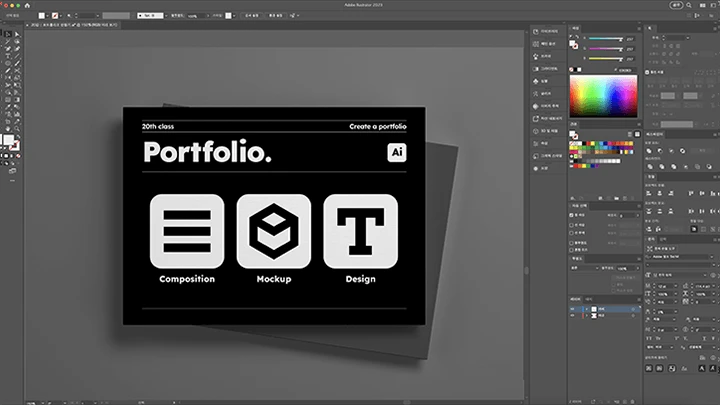Viewport: 720px width, 405px height.
Task: Switch to the Character tab
Action: pyautogui.click(x=652, y=239)
